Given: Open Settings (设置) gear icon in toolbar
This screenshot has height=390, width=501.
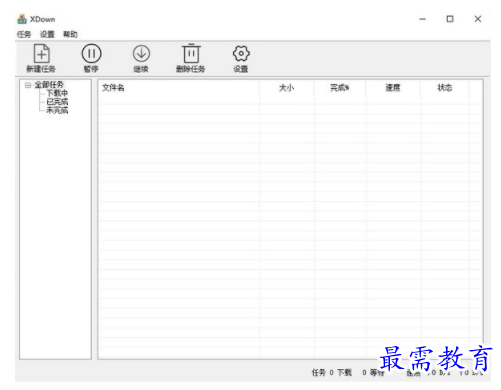Looking at the screenshot, I should tap(241, 53).
